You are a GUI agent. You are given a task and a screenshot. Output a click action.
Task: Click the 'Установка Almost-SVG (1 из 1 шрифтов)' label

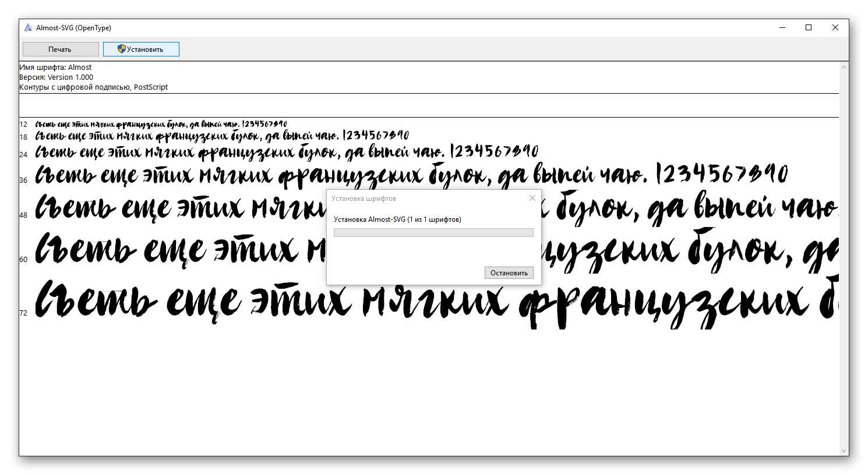click(x=397, y=219)
